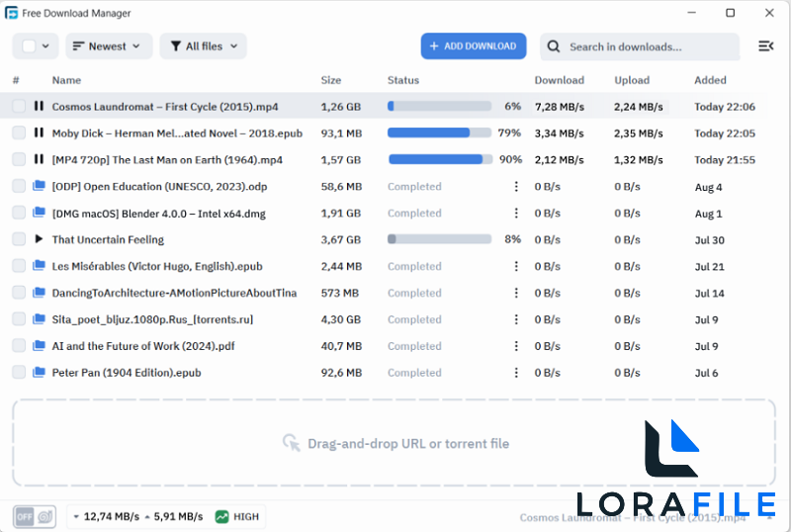Select the DancingToArchitecture file name
This screenshot has height=532, width=791.
(x=174, y=293)
